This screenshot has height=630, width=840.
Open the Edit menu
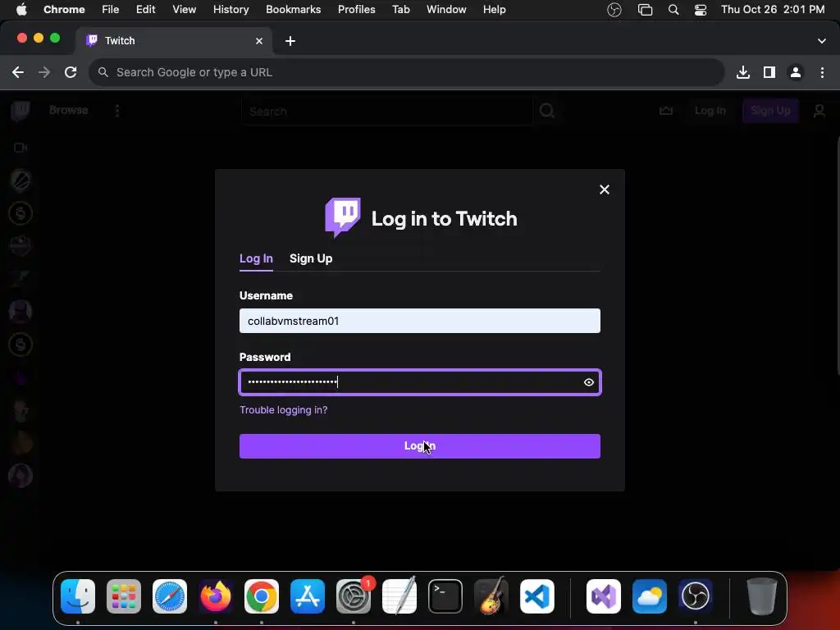point(146,10)
